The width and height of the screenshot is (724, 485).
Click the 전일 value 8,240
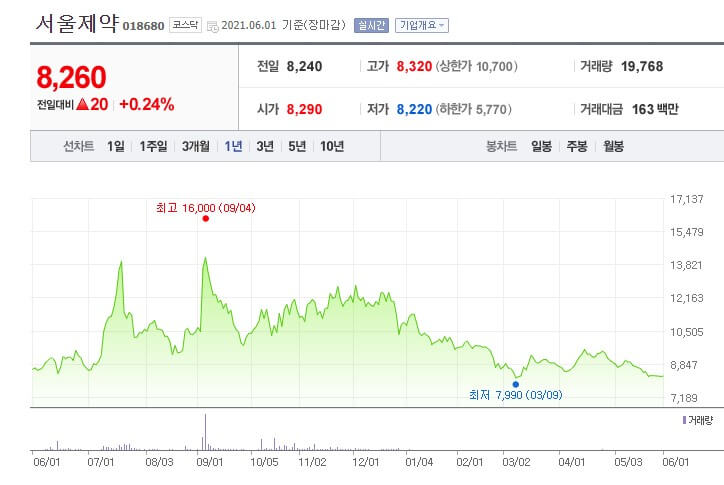point(304,67)
